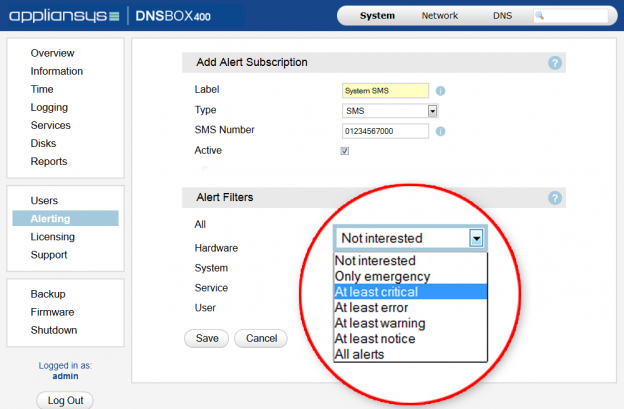Open the DNS tab
624x409 pixels.
(x=502, y=16)
